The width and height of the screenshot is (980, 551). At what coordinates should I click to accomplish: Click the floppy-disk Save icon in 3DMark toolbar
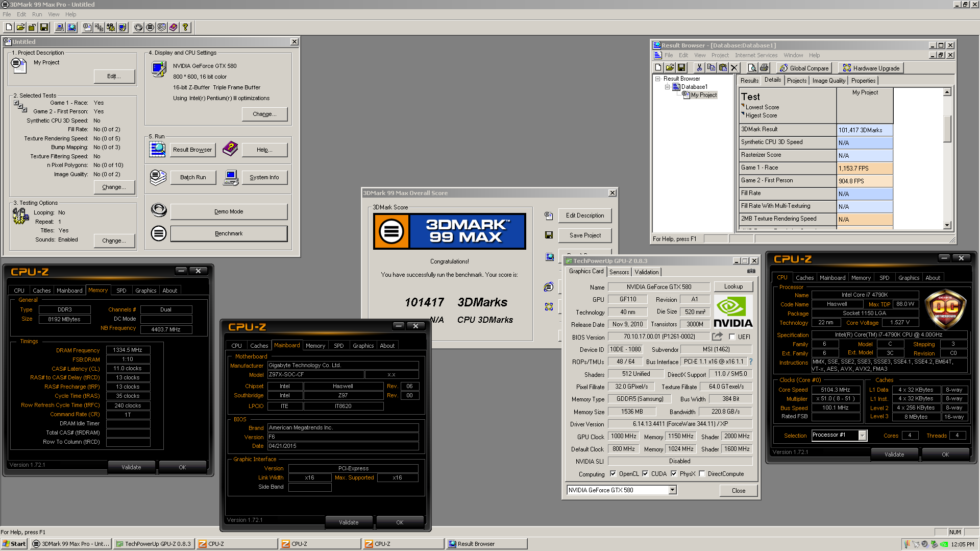pyautogui.click(x=44, y=28)
